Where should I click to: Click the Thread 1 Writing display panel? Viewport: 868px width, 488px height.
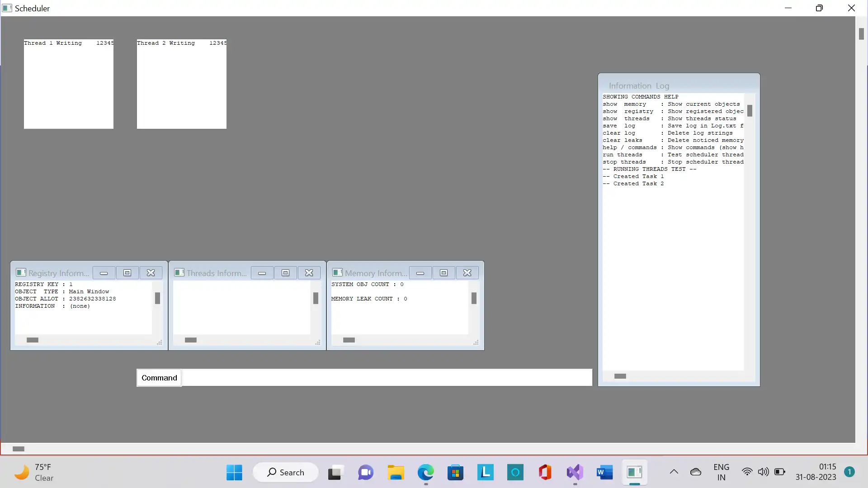tap(68, 84)
